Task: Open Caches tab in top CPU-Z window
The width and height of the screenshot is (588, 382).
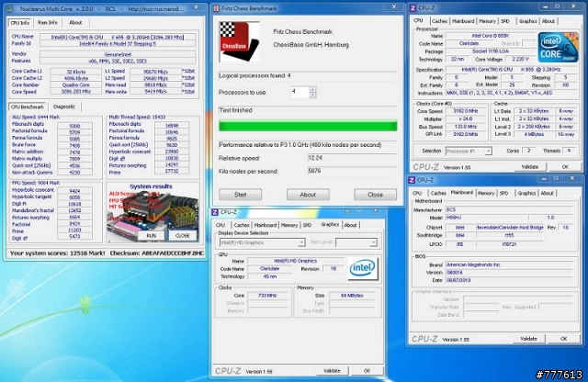Action: tap(439, 21)
